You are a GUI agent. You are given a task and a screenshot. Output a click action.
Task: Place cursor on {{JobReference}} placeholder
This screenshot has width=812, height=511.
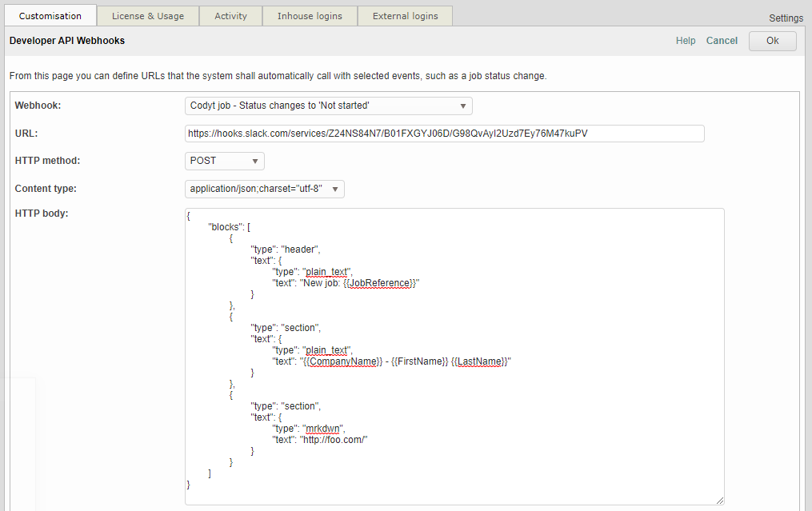379,283
